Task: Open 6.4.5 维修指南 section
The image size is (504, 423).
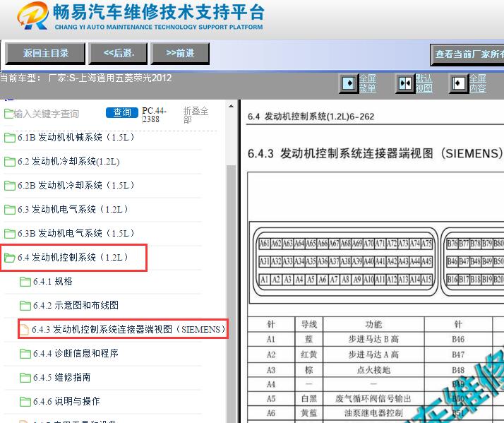Action: click(61, 377)
